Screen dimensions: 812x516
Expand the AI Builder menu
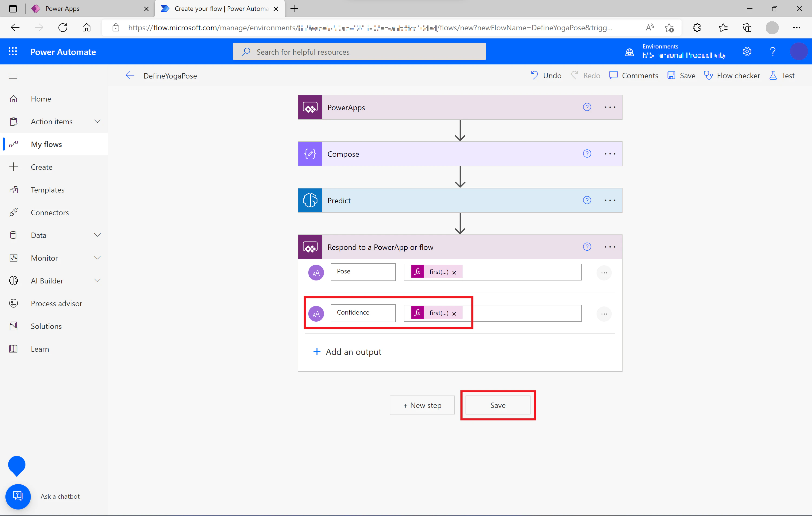click(97, 280)
